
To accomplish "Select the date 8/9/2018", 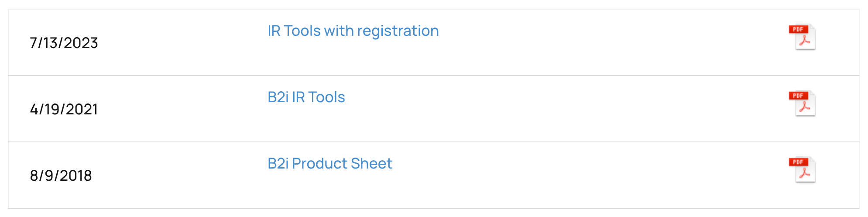I will point(61,176).
